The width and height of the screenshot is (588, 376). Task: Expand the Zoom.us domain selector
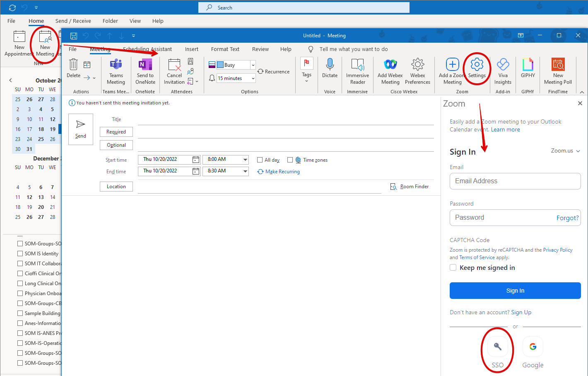pyautogui.click(x=565, y=151)
